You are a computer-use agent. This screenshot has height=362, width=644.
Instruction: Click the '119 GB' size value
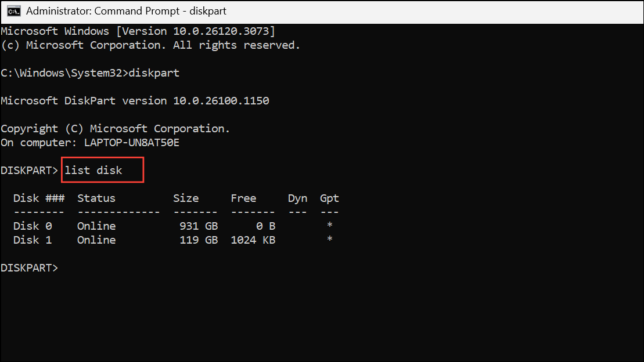click(199, 240)
